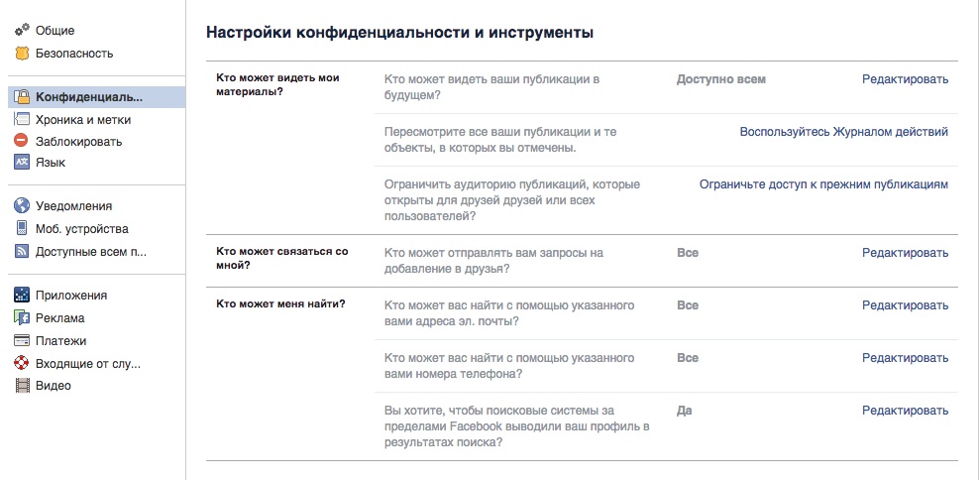Click Воспользуйтесь Журналом действий link

(843, 132)
